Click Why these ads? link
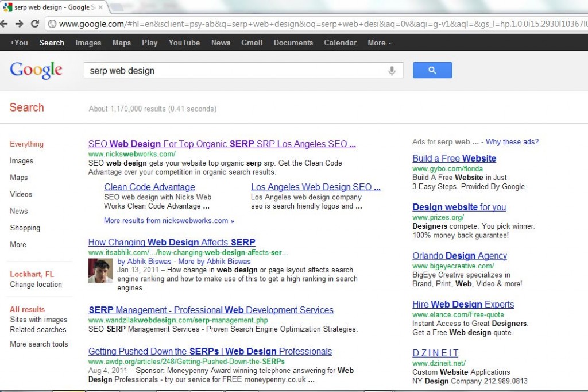The height and width of the screenshot is (392, 588). click(x=512, y=142)
